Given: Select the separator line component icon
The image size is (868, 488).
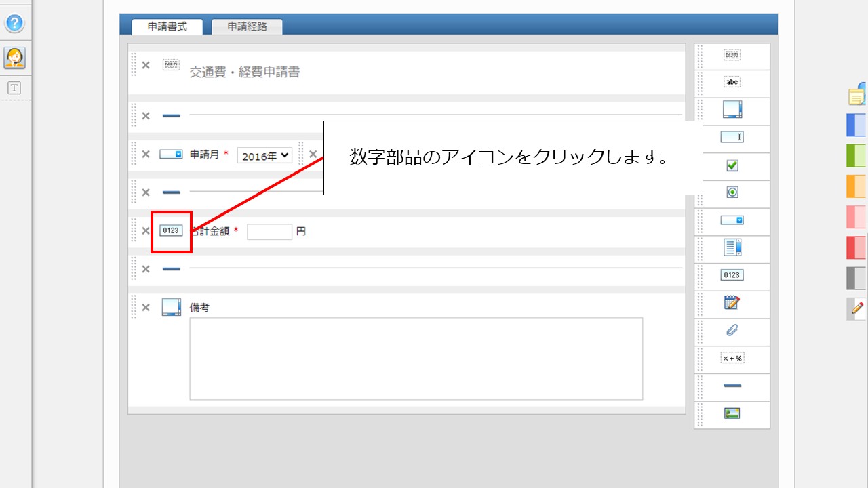Looking at the screenshot, I should (x=732, y=386).
